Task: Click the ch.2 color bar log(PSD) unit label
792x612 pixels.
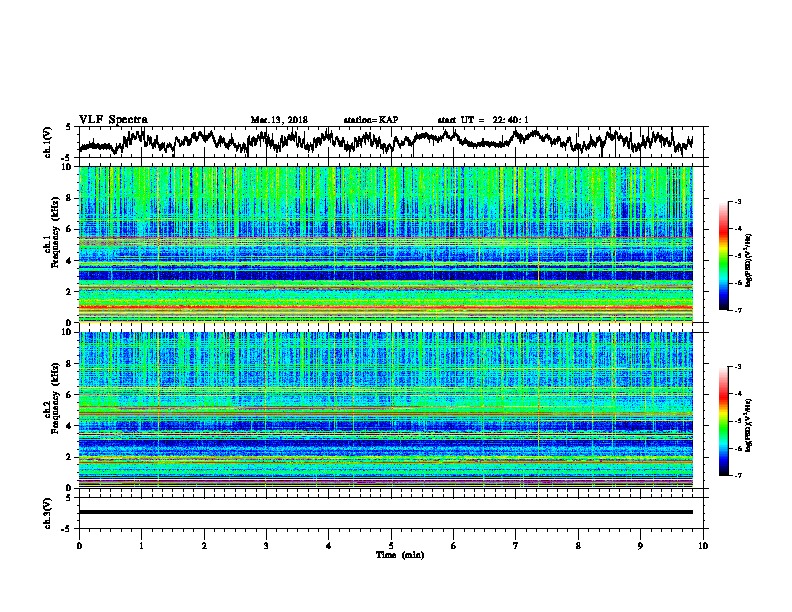Action: point(748,425)
